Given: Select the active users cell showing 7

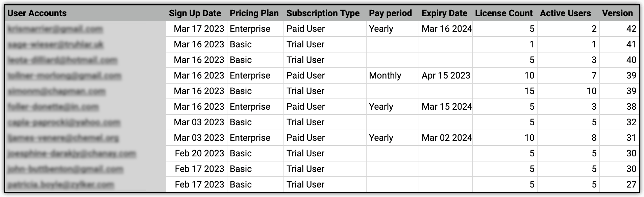Looking at the screenshot, I should click(x=594, y=75).
